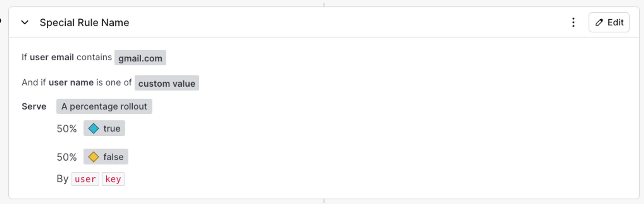The height and width of the screenshot is (204, 644).
Task: Click the Serve label
Action: point(34,106)
